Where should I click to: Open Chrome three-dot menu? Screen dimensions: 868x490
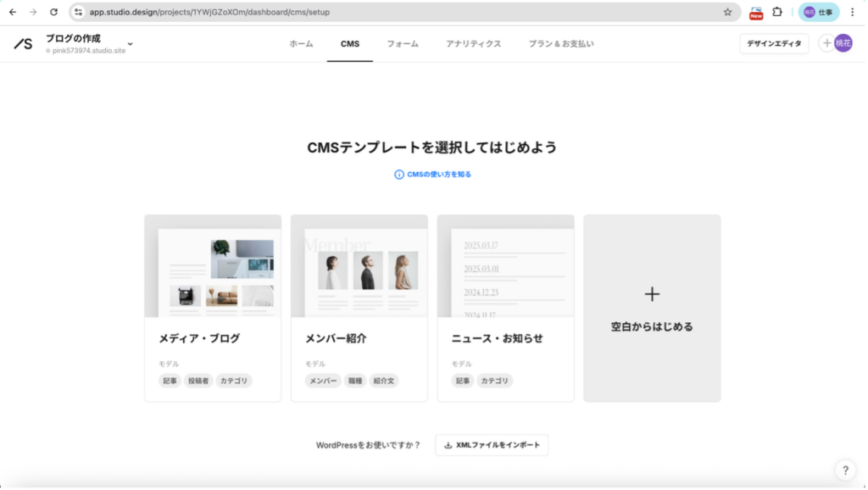coord(853,13)
